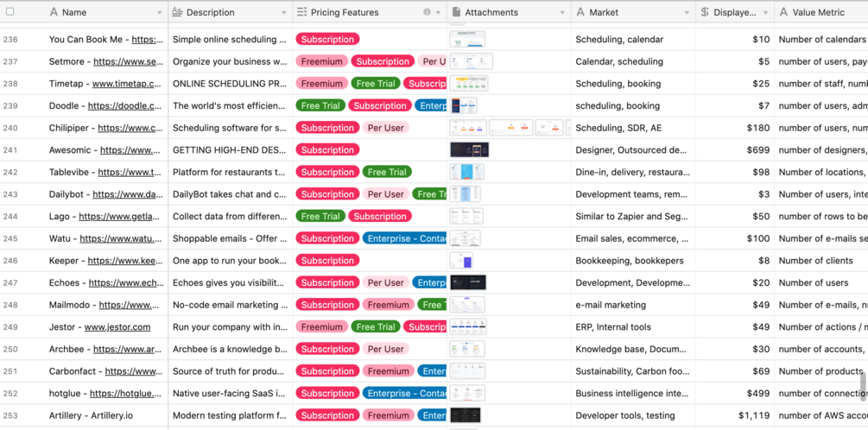This screenshot has width=868, height=430.
Task: Click the Freemium tag in Artillery row
Action: click(x=388, y=415)
